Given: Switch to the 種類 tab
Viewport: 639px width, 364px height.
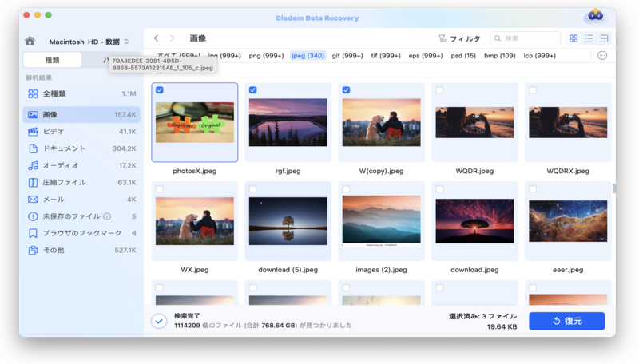Looking at the screenshot, I should click(x=52, y=60).
